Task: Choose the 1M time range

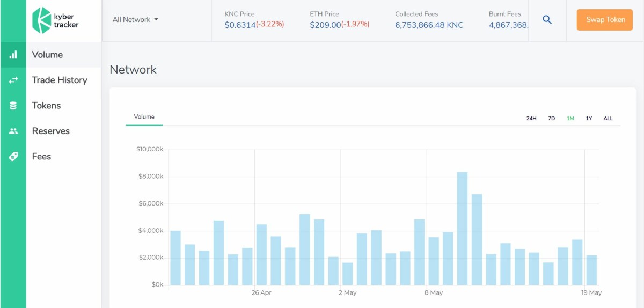Action: click(x=570, y=119)
